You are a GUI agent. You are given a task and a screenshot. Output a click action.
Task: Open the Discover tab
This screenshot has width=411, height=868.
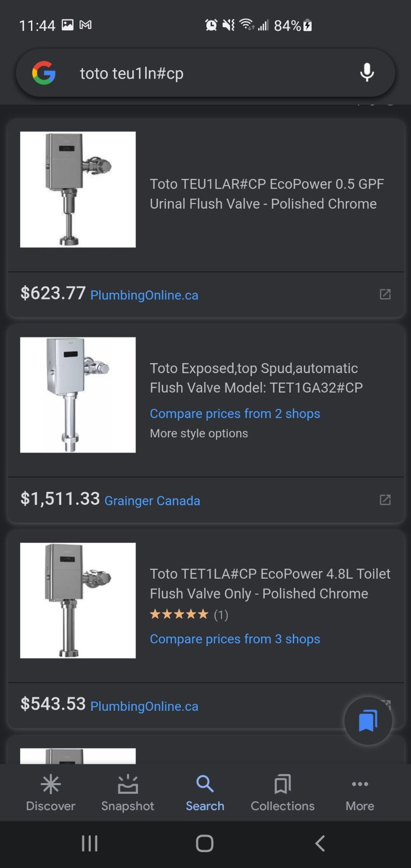[x=51, y=793]
